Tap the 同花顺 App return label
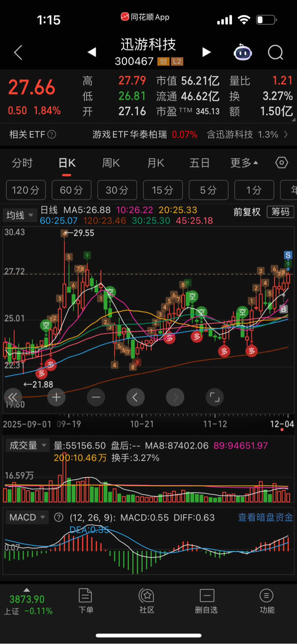The width and height of the screenshot is (297, 644). (x=145, y=17)
